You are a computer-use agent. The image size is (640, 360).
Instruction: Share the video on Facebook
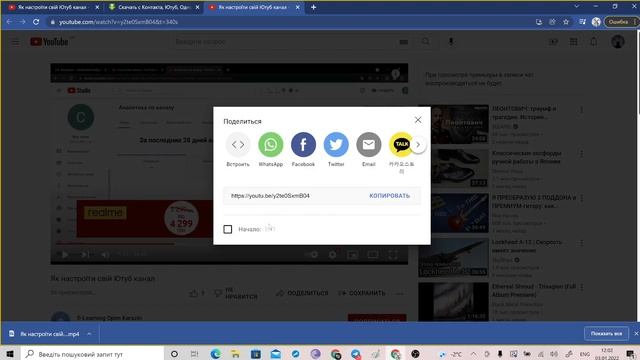pos(303,144)
